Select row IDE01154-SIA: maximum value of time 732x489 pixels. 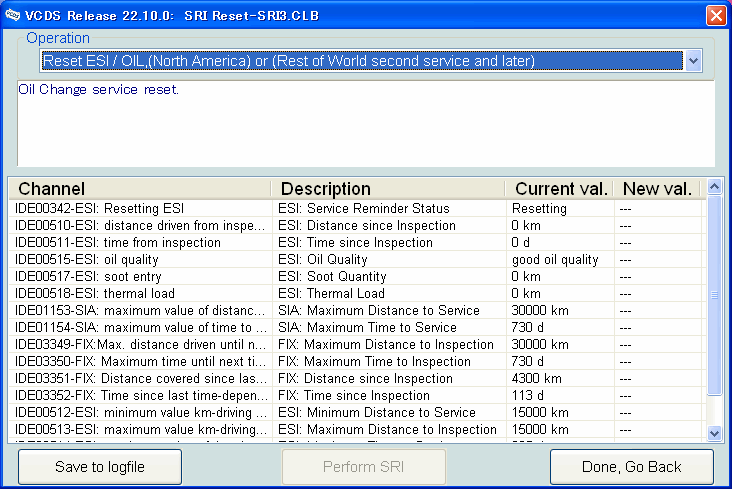(357, 327)
